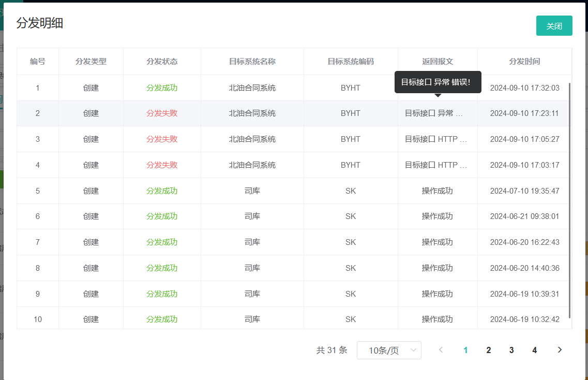This screenshot has height=380, width=588.
Task: Click the previous page arrow
Action: tap(441, 350)
